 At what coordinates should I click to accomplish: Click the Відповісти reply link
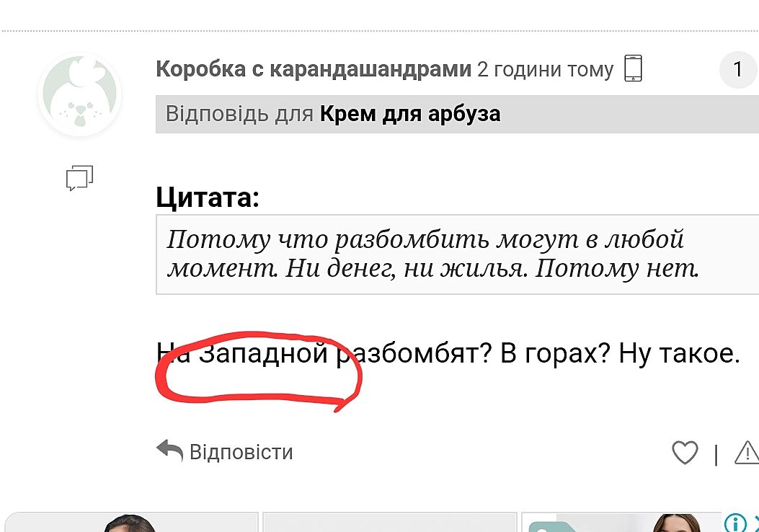241,452
